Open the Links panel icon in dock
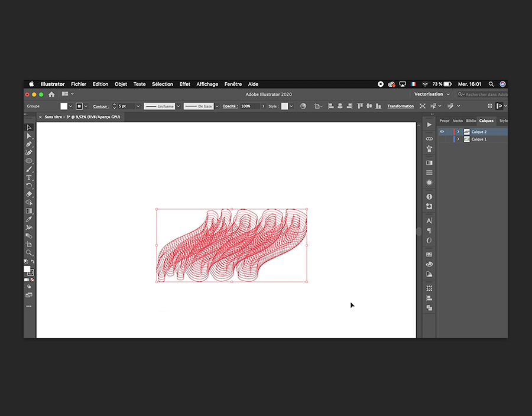532x416 pixels. tap(429, 139)
